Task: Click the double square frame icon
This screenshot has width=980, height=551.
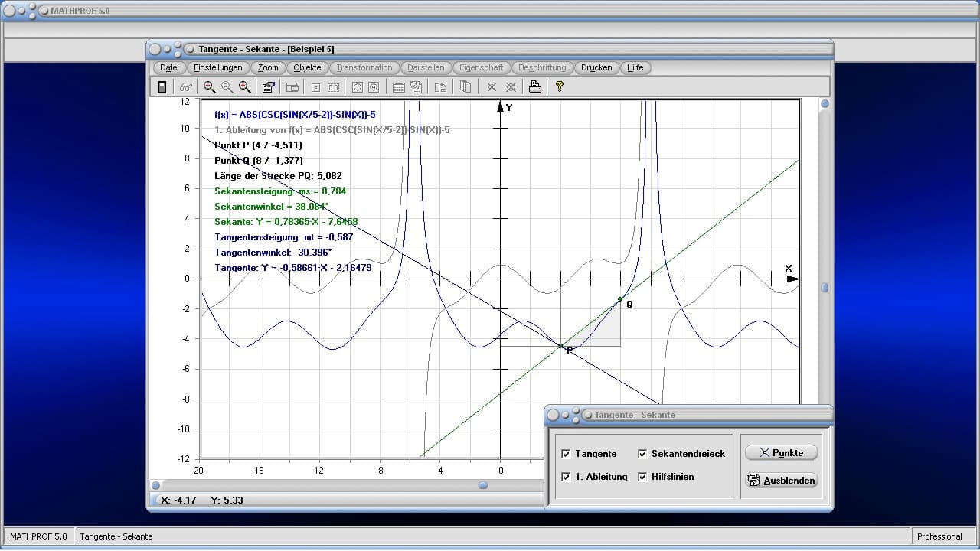Action: coord(333,87)
